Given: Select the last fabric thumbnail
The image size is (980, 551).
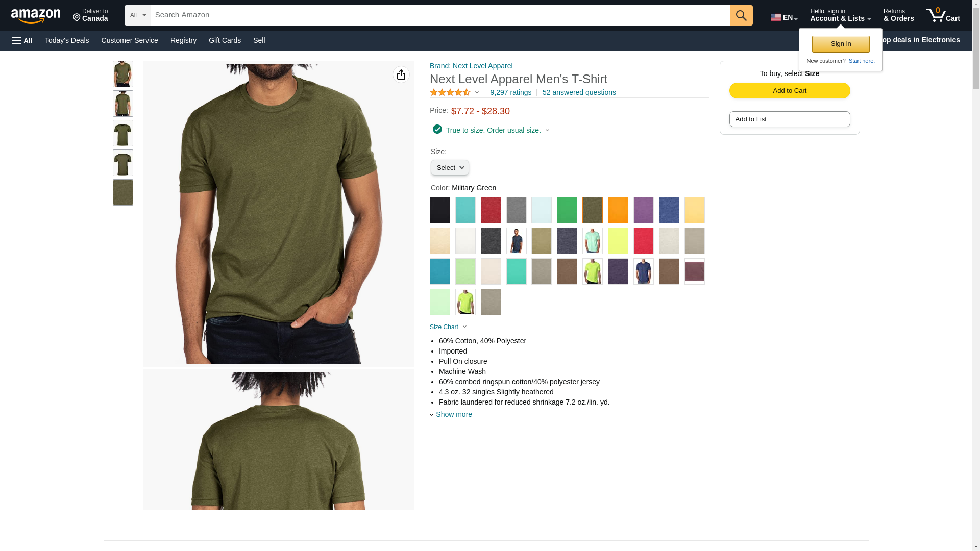Looking at the screenshot, I should 123,192.
